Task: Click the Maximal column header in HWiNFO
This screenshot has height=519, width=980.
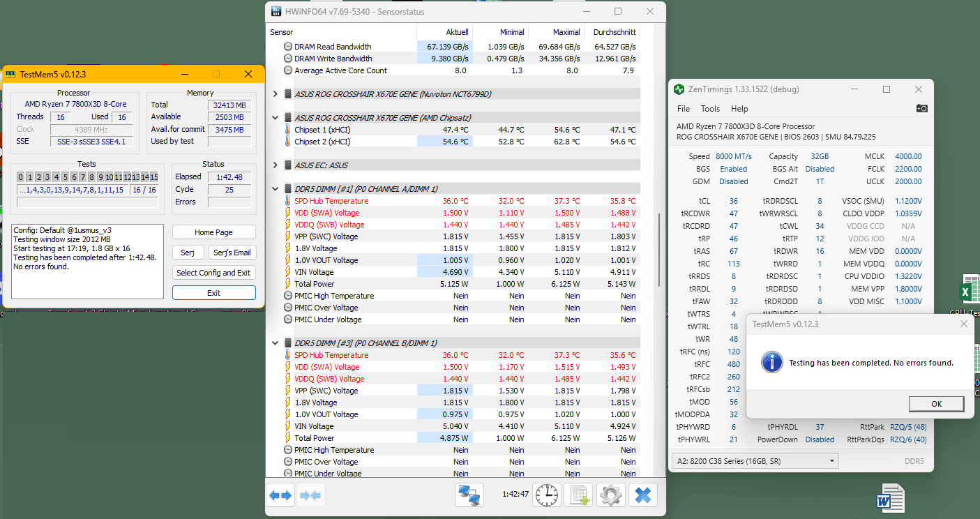Action: click(x=556, y=32)
